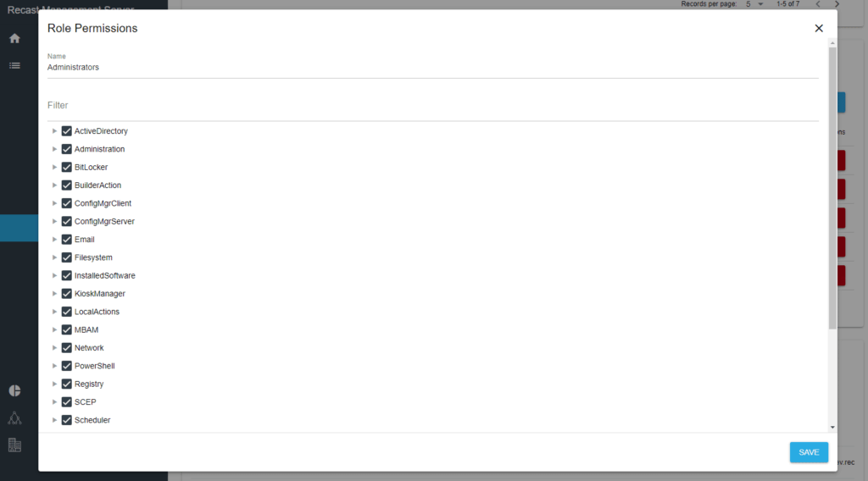Go to next page of records
868x481 pixels.
tap(837, 4)
